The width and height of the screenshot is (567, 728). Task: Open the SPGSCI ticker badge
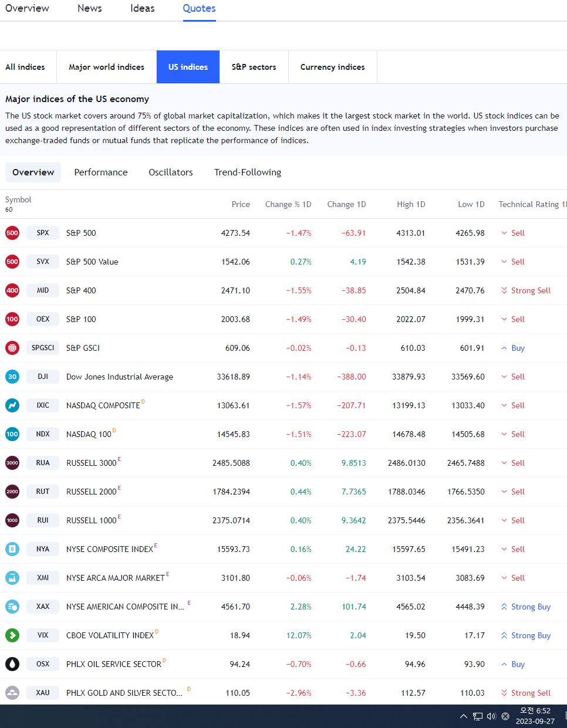pyautogui.click(x=43, y=348)
